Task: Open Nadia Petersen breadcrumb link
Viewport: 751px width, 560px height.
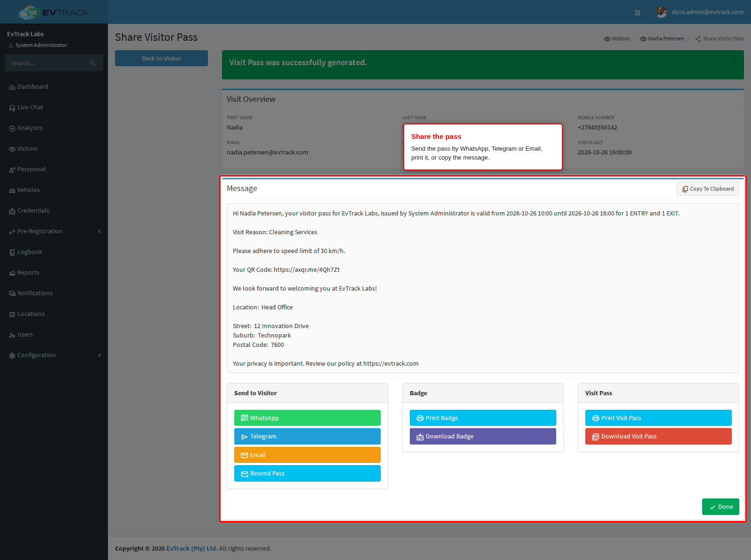Action: point(662,38)
